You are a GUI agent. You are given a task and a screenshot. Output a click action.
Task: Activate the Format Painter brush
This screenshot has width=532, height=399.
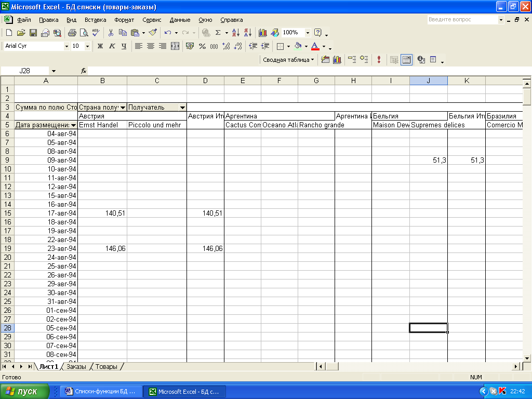click(x=153, y=33)
